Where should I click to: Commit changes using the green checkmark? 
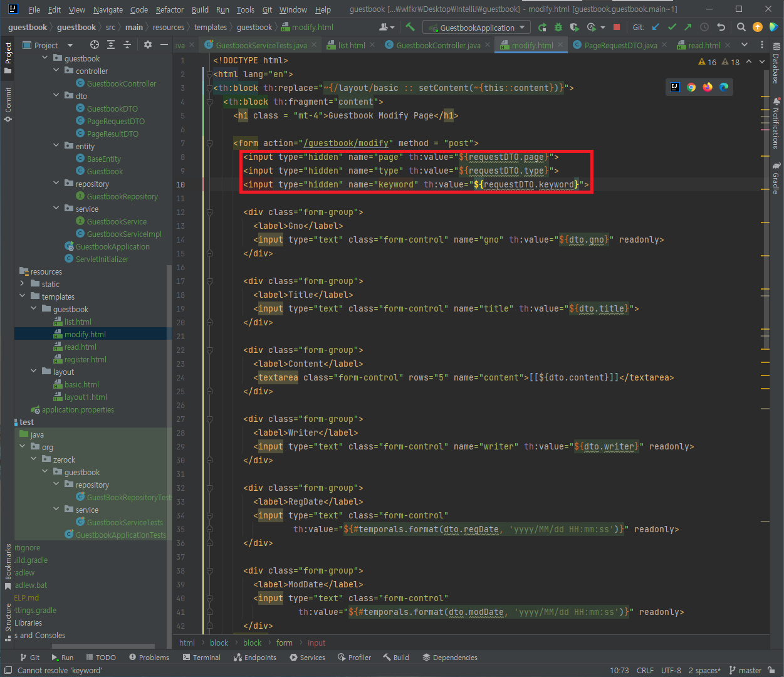pyautogui.click(x=672, y=27)
